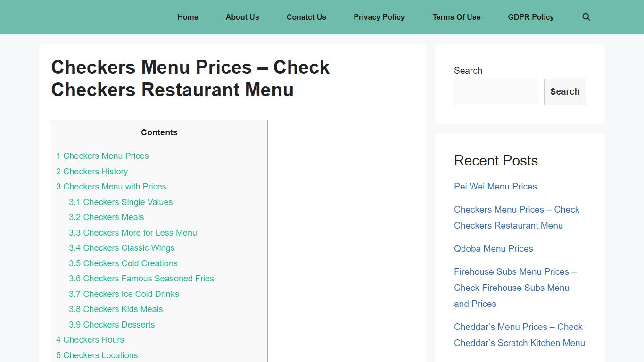Image resolution: width=644 pixels, height=362 pixels.
Task: Jump to 3.8 Checkers Kids Meals
Action: 116,309
